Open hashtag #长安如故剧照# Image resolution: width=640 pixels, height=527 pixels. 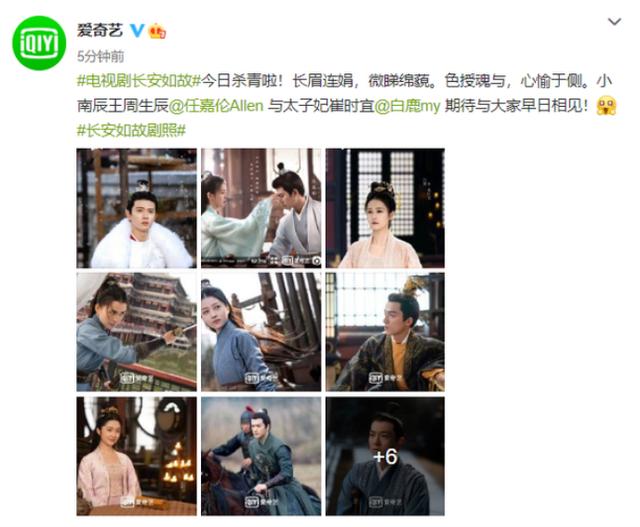[x=131, y=131]
